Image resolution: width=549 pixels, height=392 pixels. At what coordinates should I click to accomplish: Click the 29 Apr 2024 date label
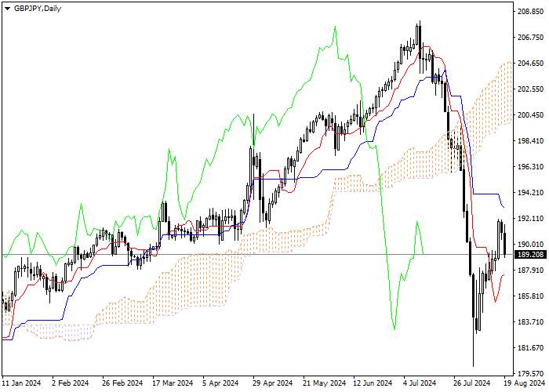[273, 383]
